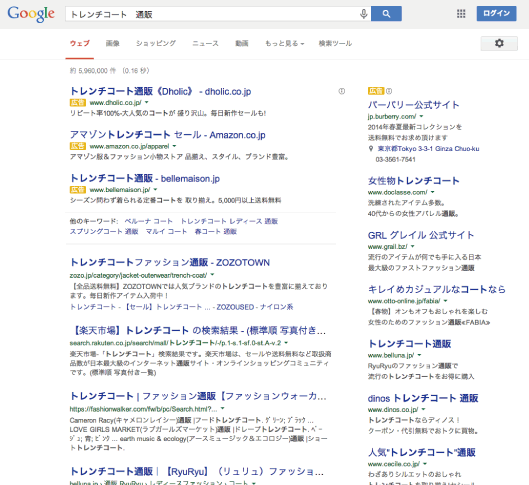Click related keyword スプリングコート 通販
The height and width of the screenshot is (485, 529).
104,231
